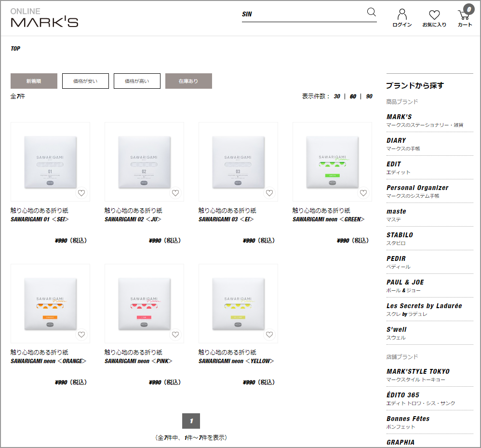Viewport: 481px width, 448px height.
Task: Open Bonnes Fêtes store brand
Action: pos(429,422)
